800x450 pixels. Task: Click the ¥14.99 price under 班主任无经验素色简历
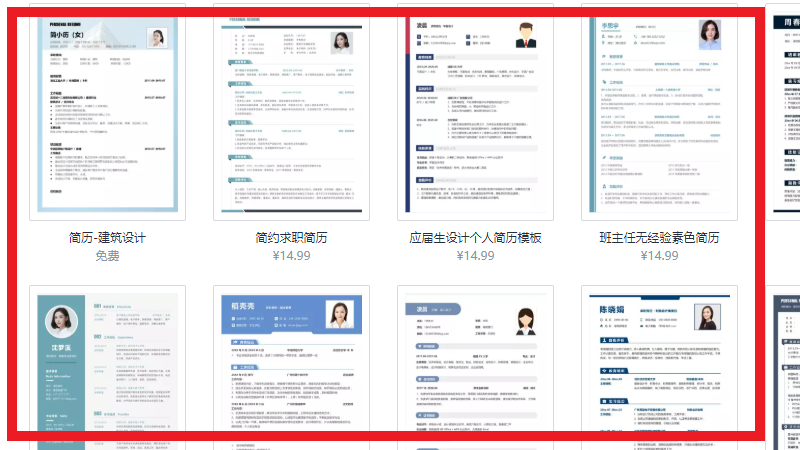click(659, 256)
